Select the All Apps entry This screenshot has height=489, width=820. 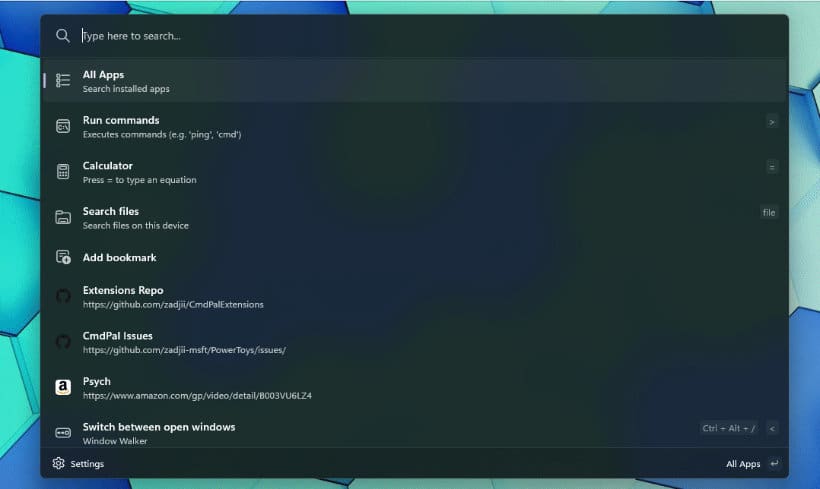(x=415, y=81)
